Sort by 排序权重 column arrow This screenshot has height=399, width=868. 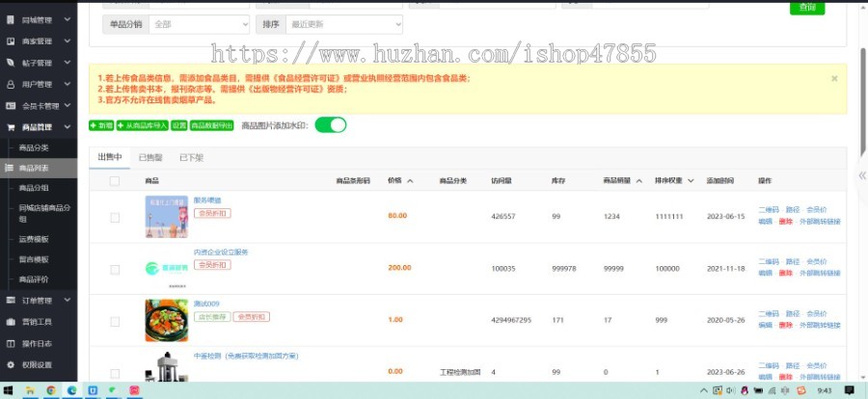[691, 181]
